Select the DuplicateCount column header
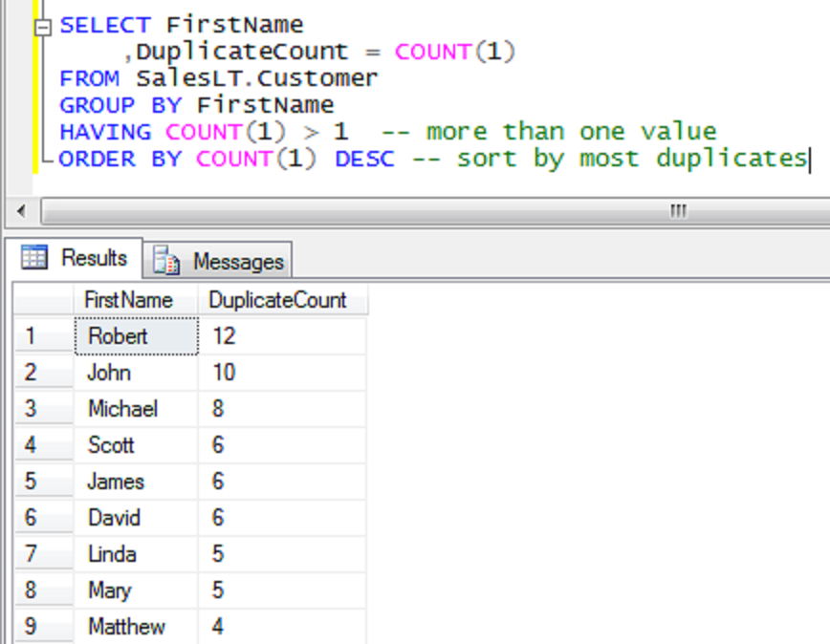 click(x=275, y=299)
